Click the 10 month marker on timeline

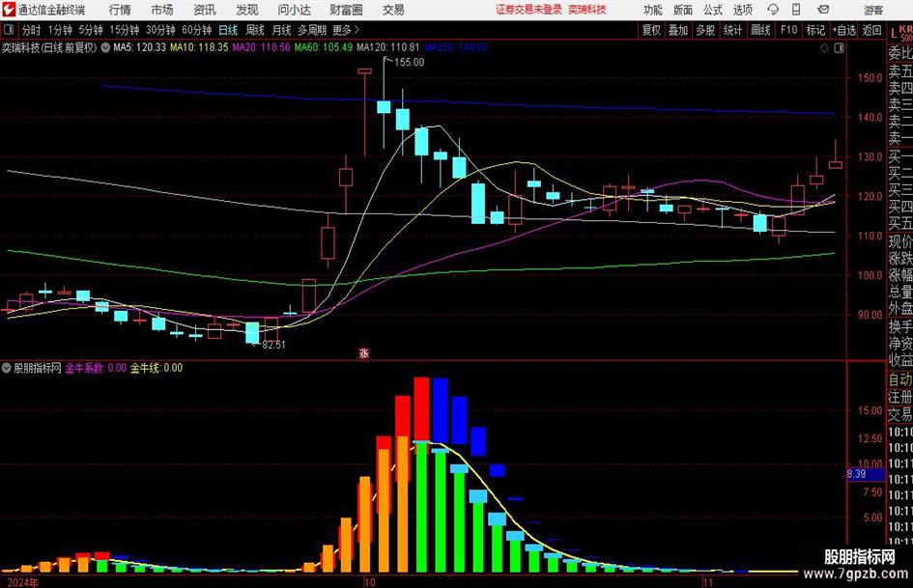point(369,582)
